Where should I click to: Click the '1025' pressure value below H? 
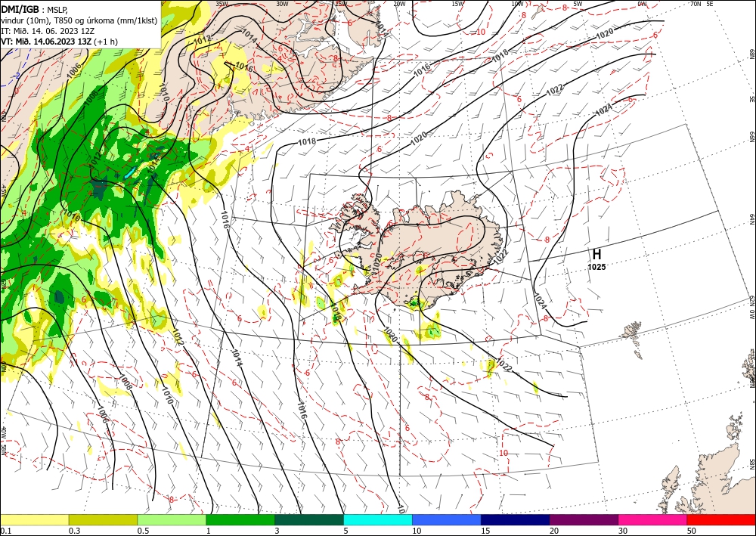coord(596,267)
